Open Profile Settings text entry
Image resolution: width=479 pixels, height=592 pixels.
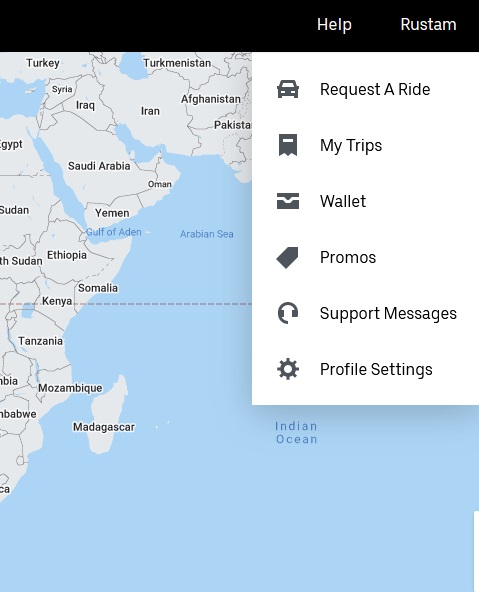click(x=376, y=370)
